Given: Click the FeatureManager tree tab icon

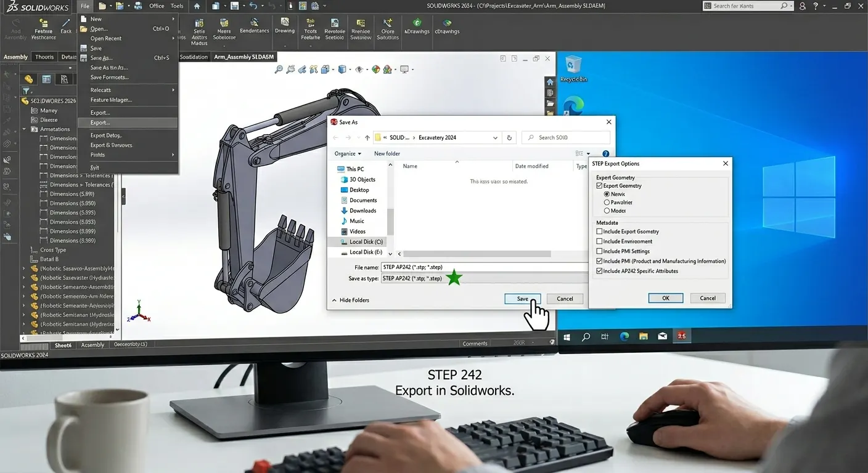Looking at the screenshot, I should 28,79.
